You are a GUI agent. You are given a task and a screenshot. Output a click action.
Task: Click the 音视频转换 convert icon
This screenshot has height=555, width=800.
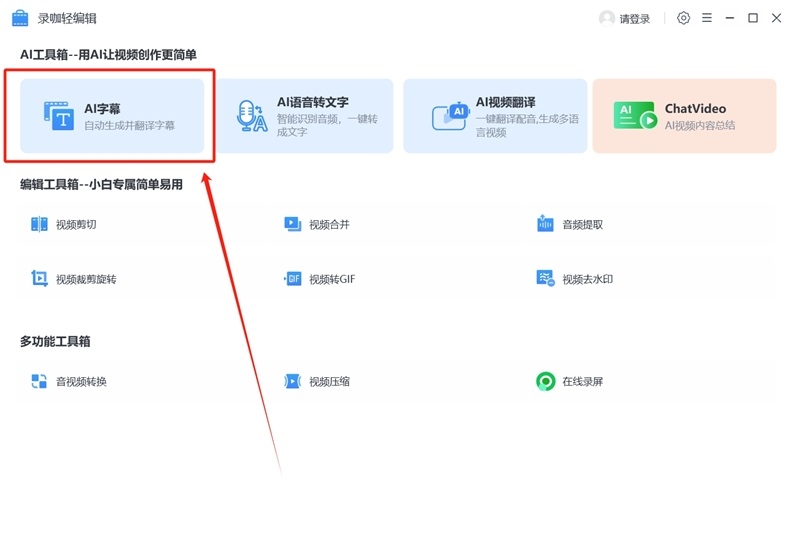point(39,381)
